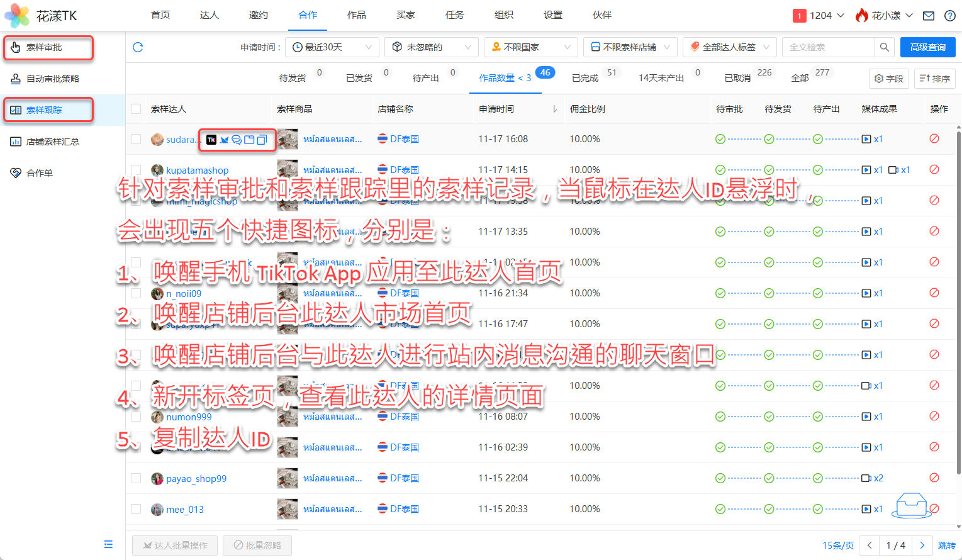962x560 pixels.
Task: Click copy creator ID icon beside sudara
Action: 262,140
